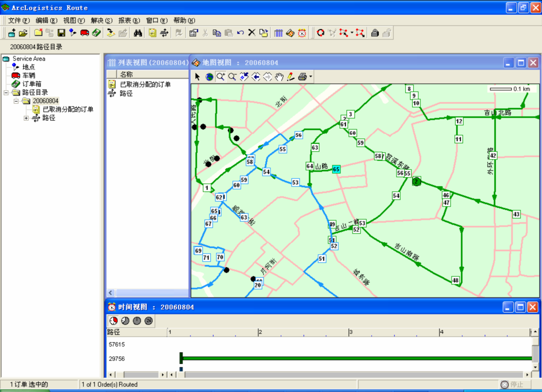Collapse the 20060804 folder in tree
This screenshot has height=392, width=542.
16,101
